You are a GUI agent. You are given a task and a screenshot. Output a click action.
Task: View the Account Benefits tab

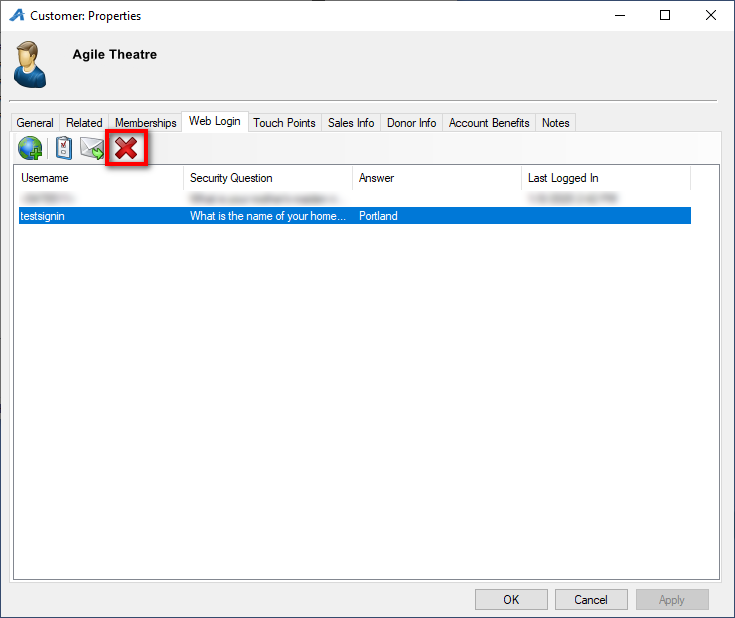coord(489,123)
